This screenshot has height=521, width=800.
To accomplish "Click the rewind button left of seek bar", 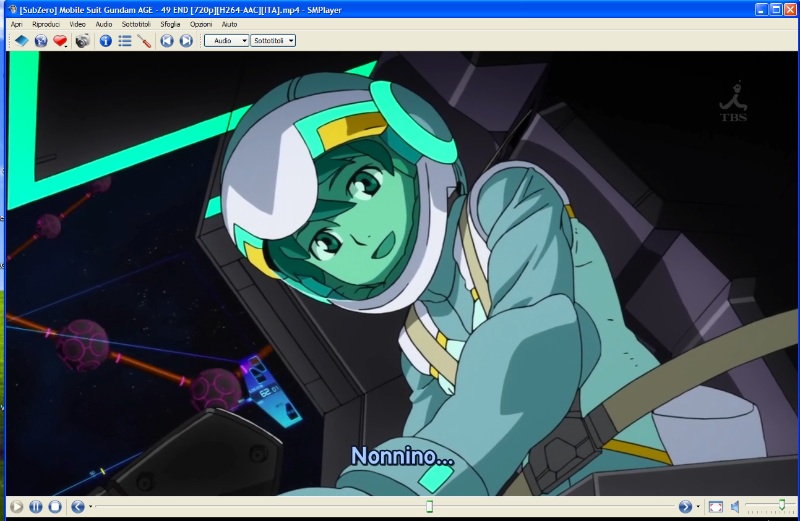I will 78,507.
